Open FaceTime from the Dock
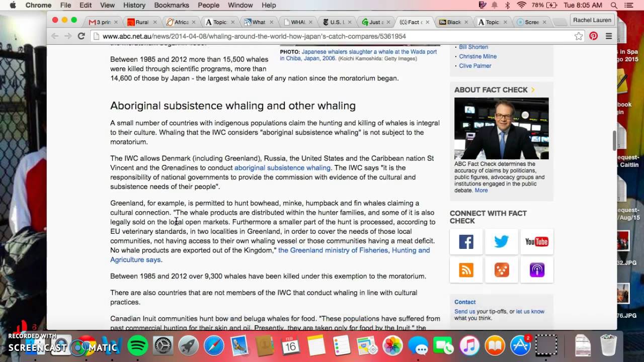644x362 pixels. click(x=444, y=346)
